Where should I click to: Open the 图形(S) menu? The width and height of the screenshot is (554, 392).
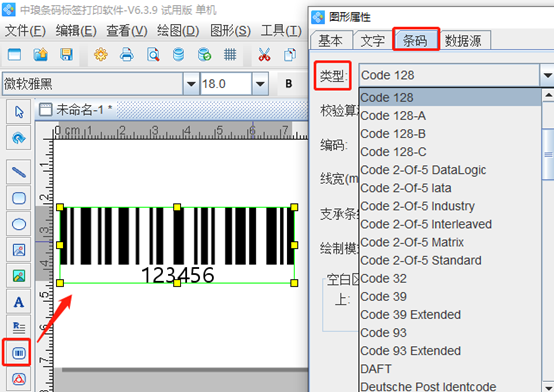click(x=230, y=31)
